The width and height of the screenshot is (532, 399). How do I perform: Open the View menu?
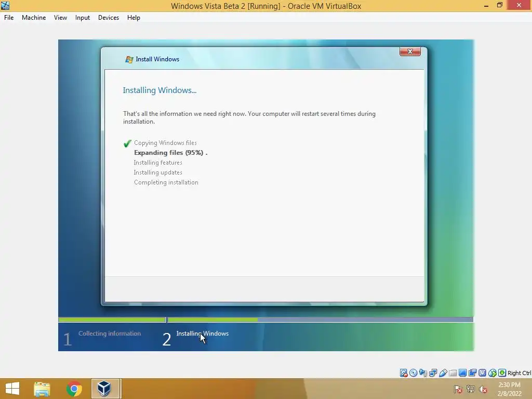tap(60, 18)
